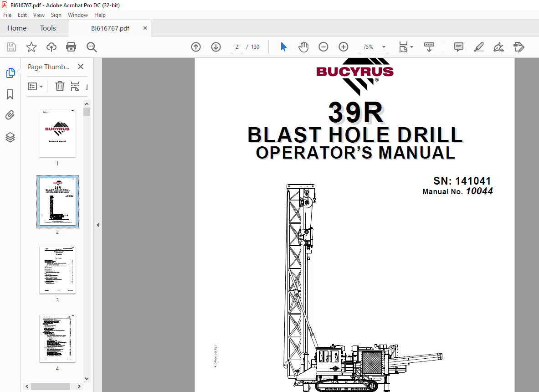Select page 1 thumbnail

(57, 134)
